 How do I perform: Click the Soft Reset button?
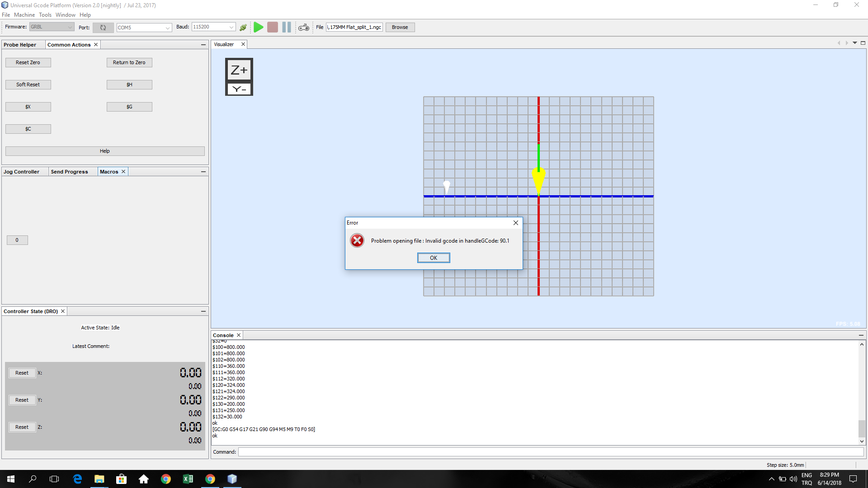click(x=28, y=84)
